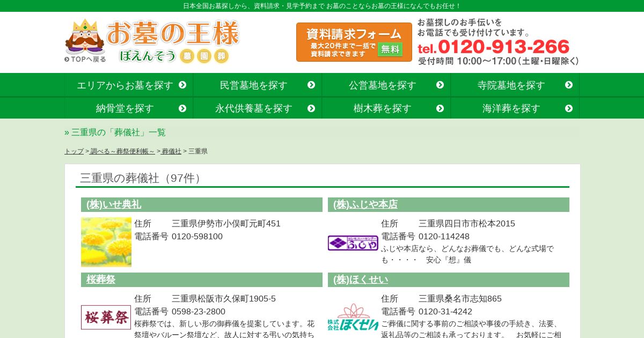Screen dimensions: 644x338
Task: Click address 三重県四日市市松本2015
Action: point(467,224)
